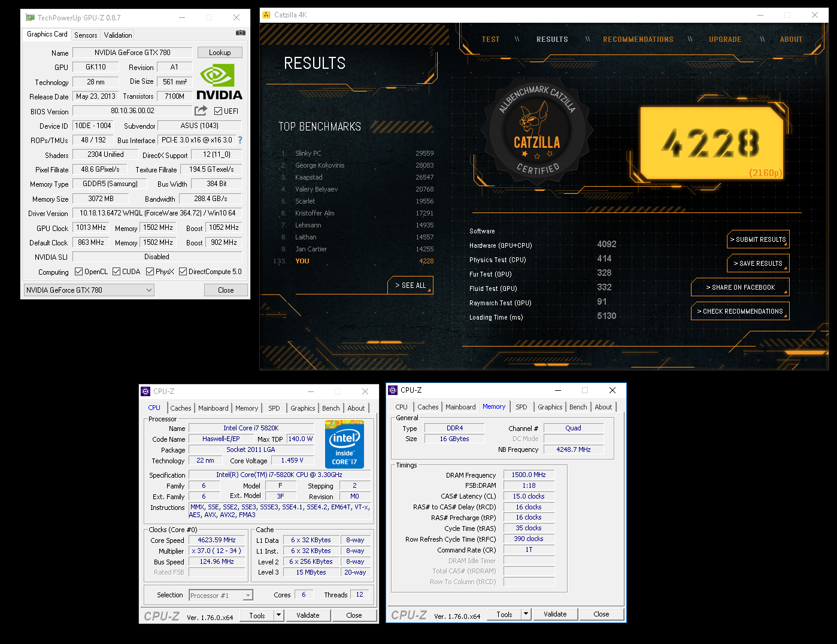Click Tools button in left CPU-Z

tap(257, 615)
